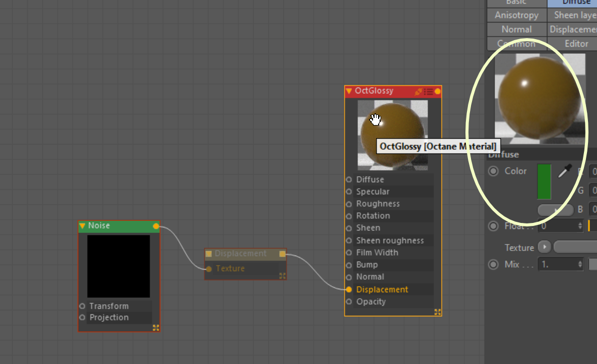Click the Specular input port on OctGlossy
The height and width of the screenshot is (364, 597).
(349, 191)
